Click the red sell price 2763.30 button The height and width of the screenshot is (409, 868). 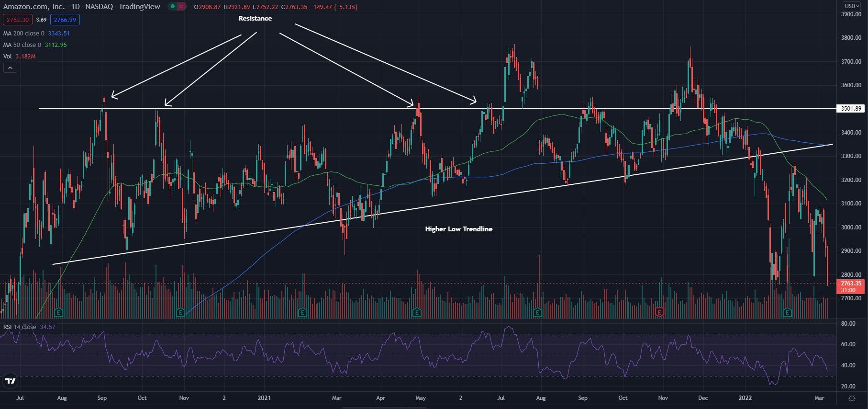[18, 20]
